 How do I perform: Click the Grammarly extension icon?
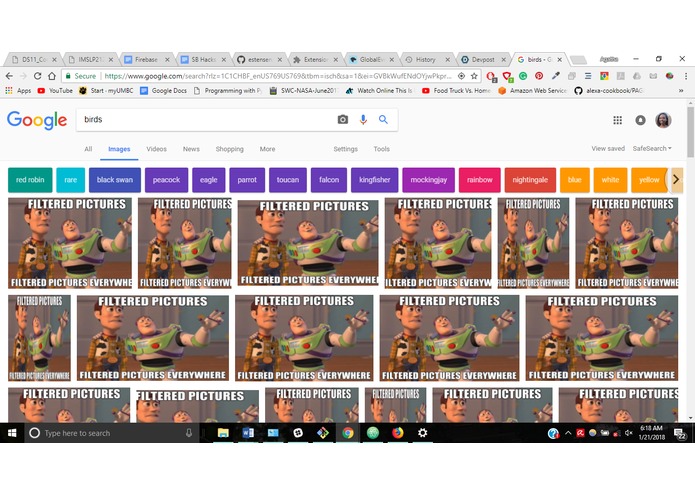pyautogui.click(x=523, y=76)
